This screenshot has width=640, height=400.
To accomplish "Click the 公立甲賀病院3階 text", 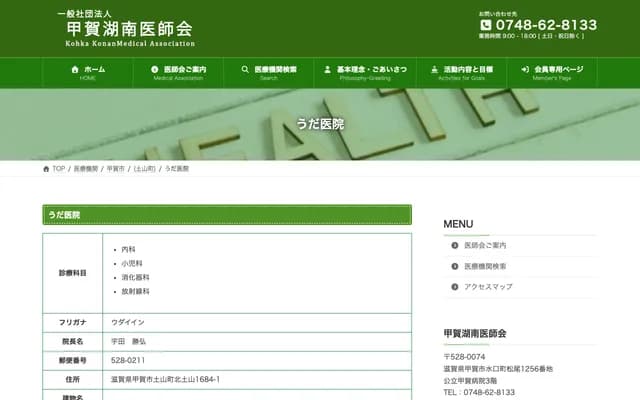I will pyautogui.click(x=470, y=380).
